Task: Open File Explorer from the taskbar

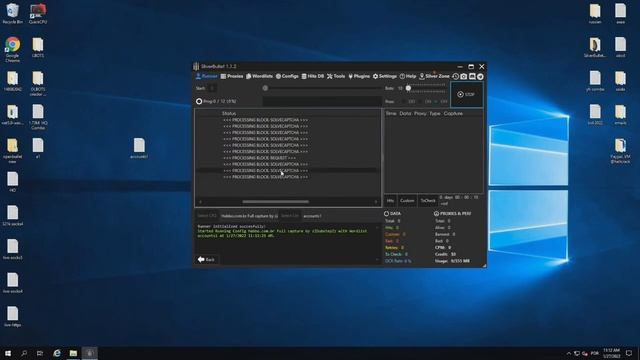Action: coord(73,353)
